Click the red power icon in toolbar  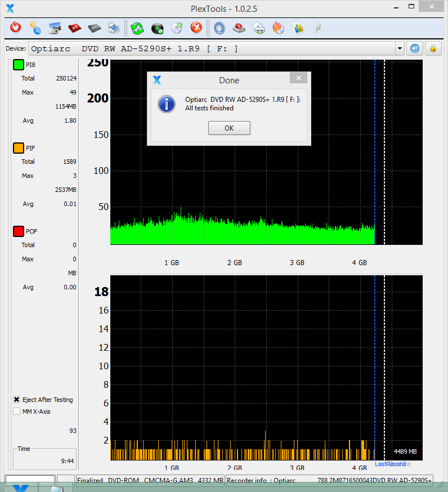point(15,28)
